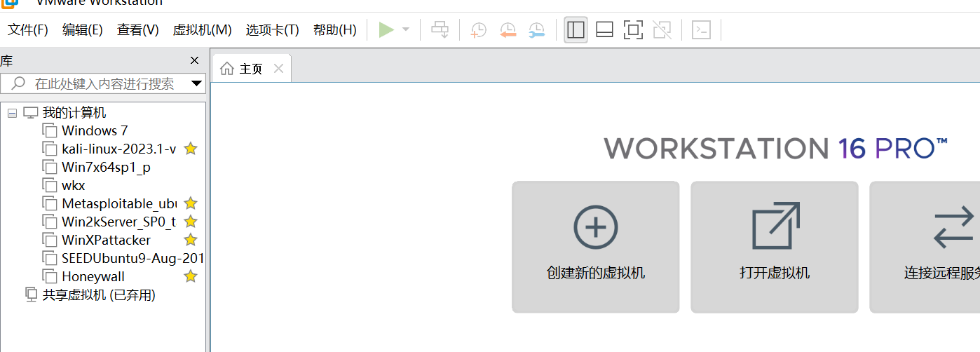Click the VM icon beside wkx
This screenshot has height=352, width=980.
(49, 185)
